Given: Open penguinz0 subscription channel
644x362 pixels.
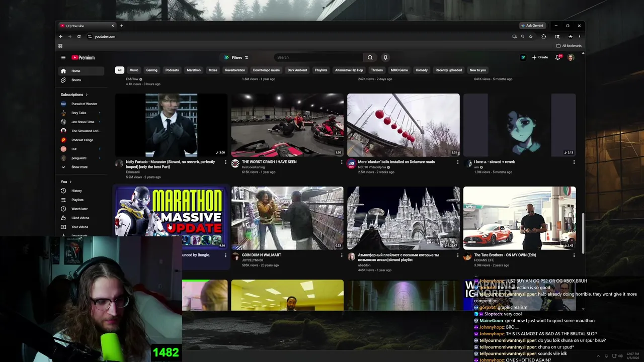Looking at the screenshot, I should coord(80,158).
